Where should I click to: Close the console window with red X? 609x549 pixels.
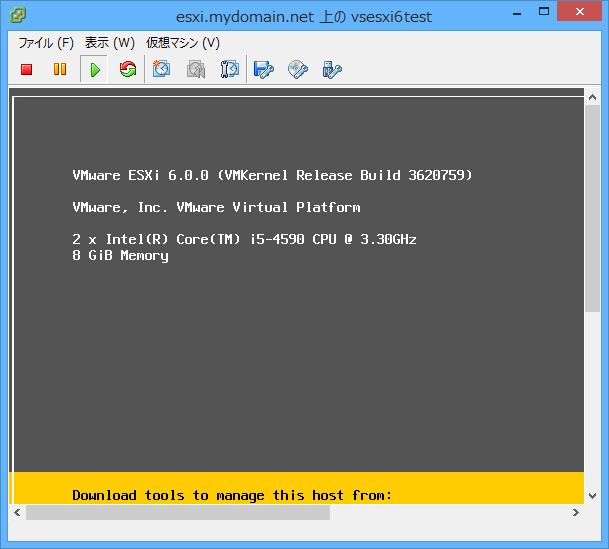pos(579,12)
